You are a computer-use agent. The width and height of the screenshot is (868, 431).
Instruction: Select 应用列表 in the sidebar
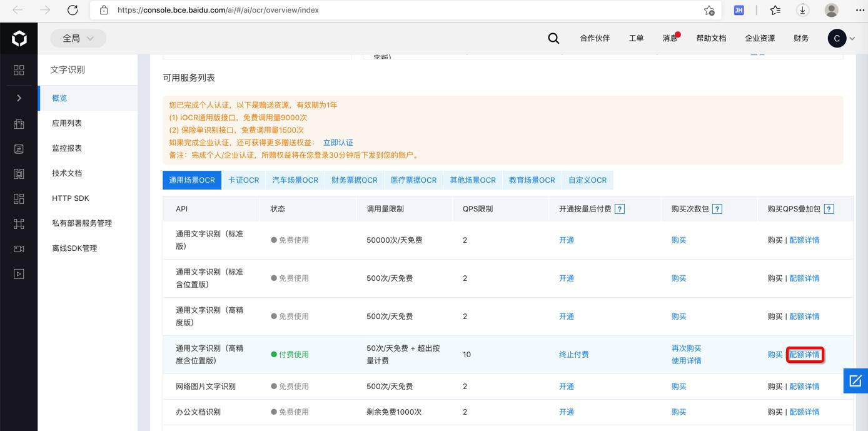[x=88, y=123]
